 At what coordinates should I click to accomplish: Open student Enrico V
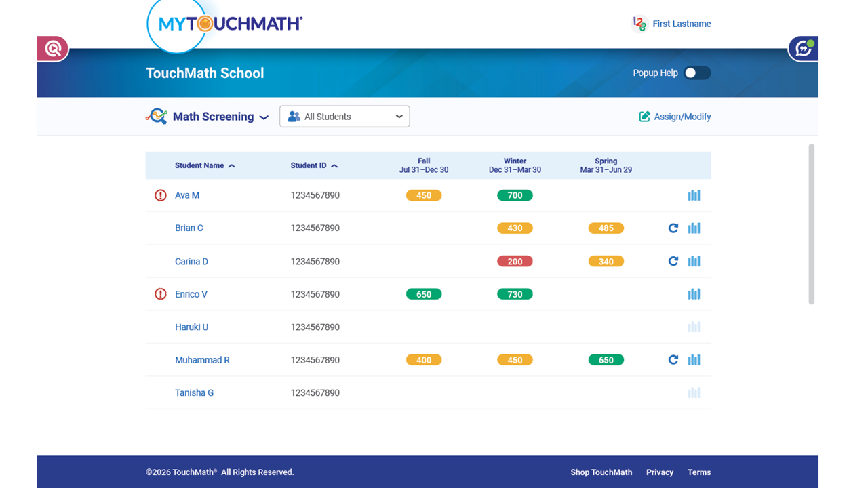(191, 294)
